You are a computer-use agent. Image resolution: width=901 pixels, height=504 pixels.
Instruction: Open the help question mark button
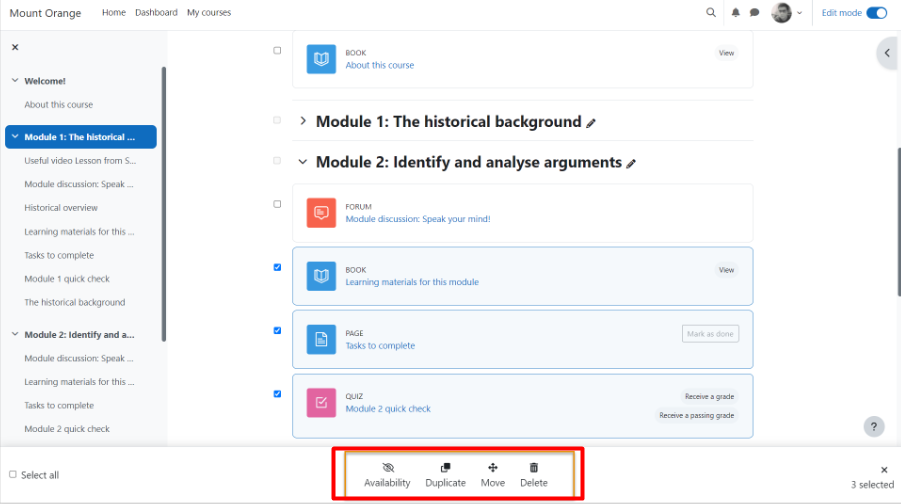pos(873,427)
